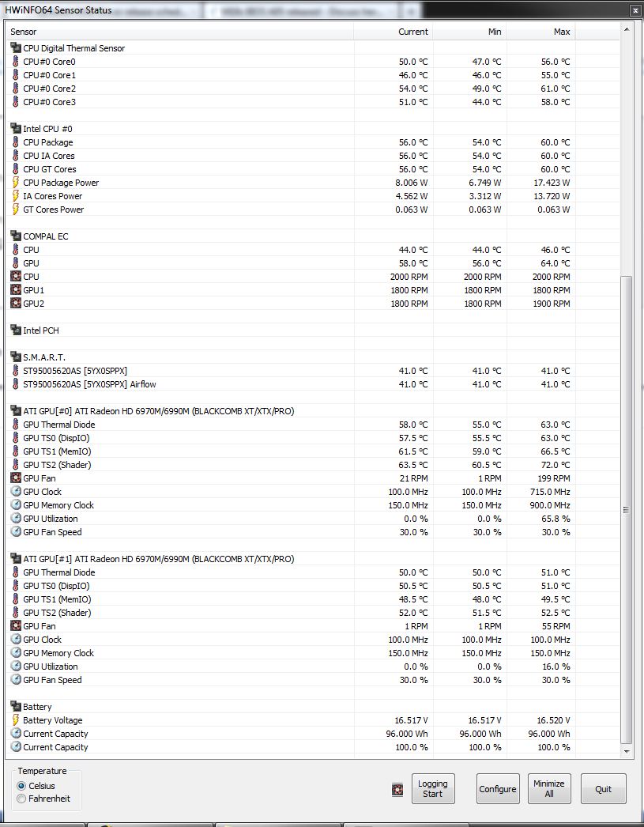Click the lightning icon for Battery Voltage
644x827 pixels.
click(x=16, y=720)
